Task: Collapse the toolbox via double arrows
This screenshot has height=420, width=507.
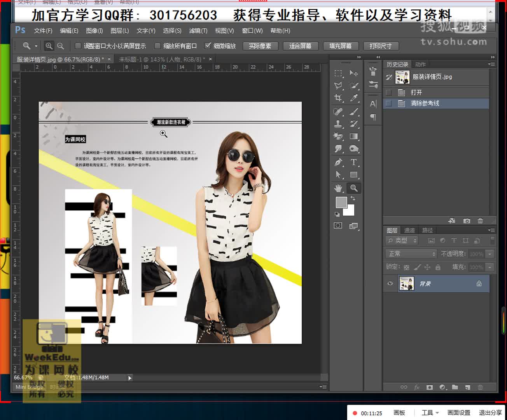Action: pyautogui.click(x=359, y=57)
